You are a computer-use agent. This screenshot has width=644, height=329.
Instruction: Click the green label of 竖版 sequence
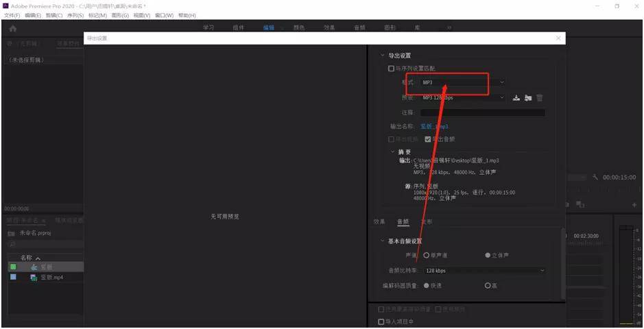(13, 267)
